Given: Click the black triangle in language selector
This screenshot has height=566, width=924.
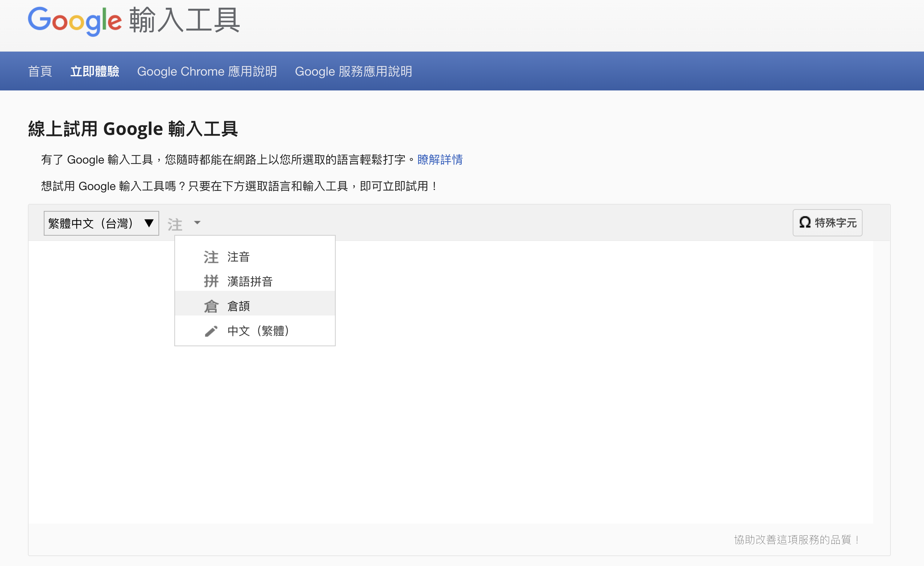Looking at the screenshot, I should pos(149,223).
